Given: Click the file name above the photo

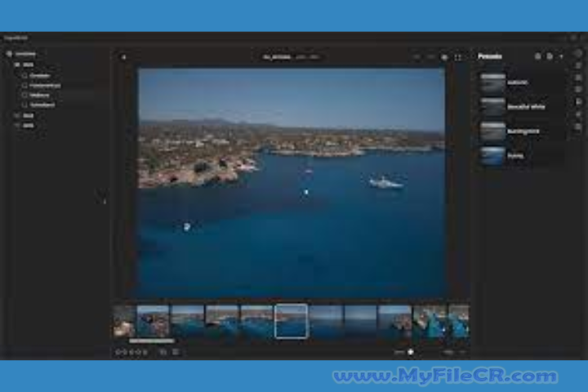Looking at the screenshot, I should [277, 57].
